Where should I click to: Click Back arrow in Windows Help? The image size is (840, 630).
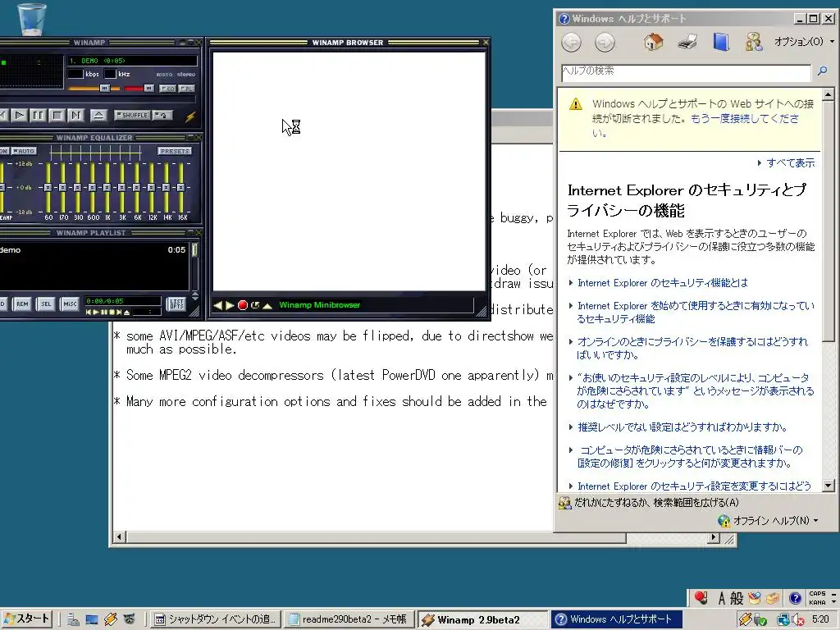point(571,42)
